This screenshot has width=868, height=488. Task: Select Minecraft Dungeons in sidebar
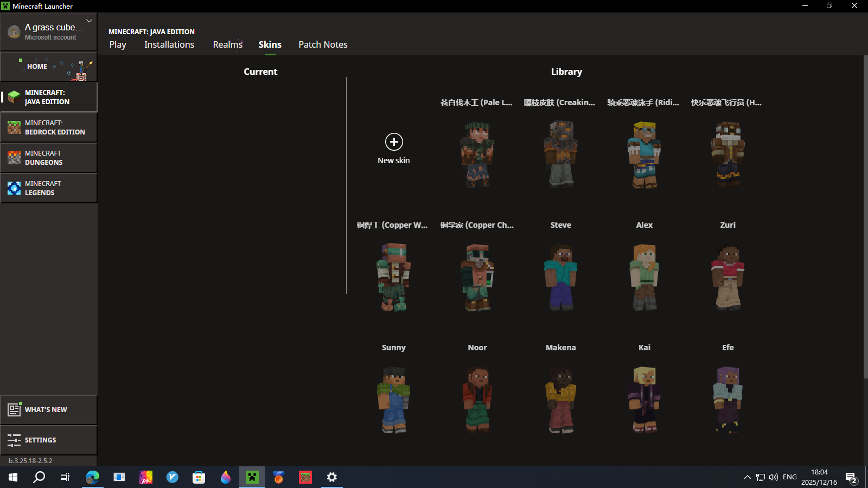[49, 158]
